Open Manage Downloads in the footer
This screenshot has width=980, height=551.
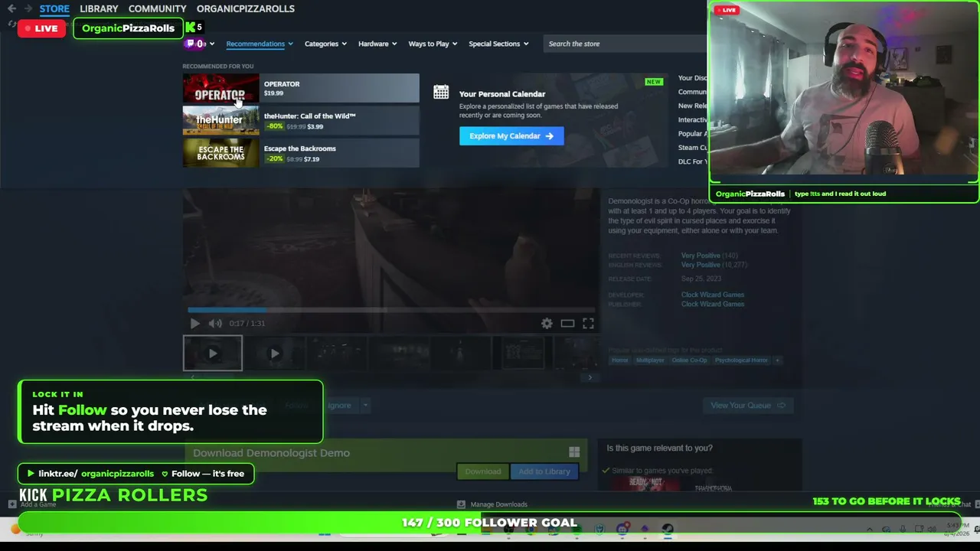492,504
